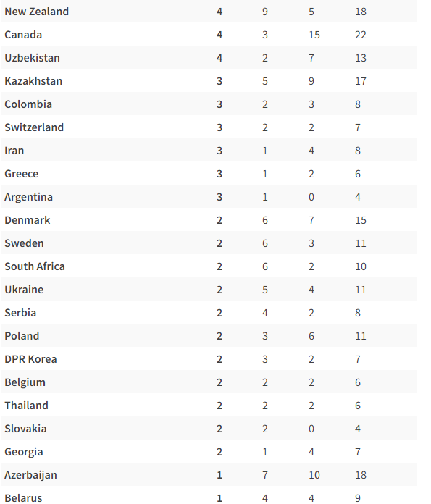Open the South Africa entry
431x504 pixels.
pos(35,266)
